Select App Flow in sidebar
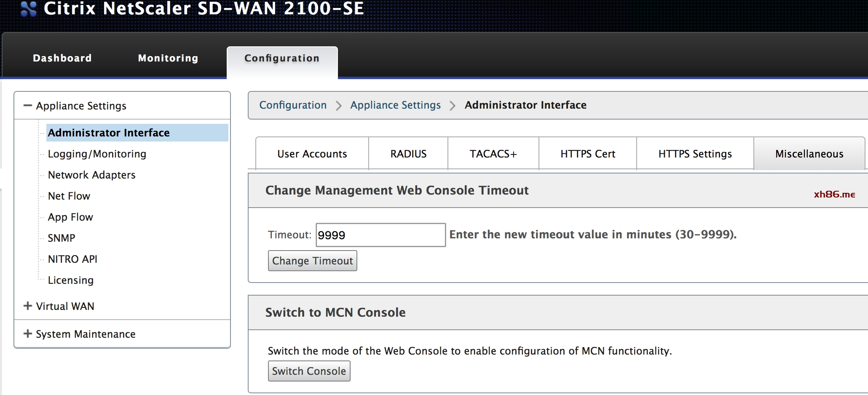The width and height of the screenshot is (868, 395). coord(70,217)
